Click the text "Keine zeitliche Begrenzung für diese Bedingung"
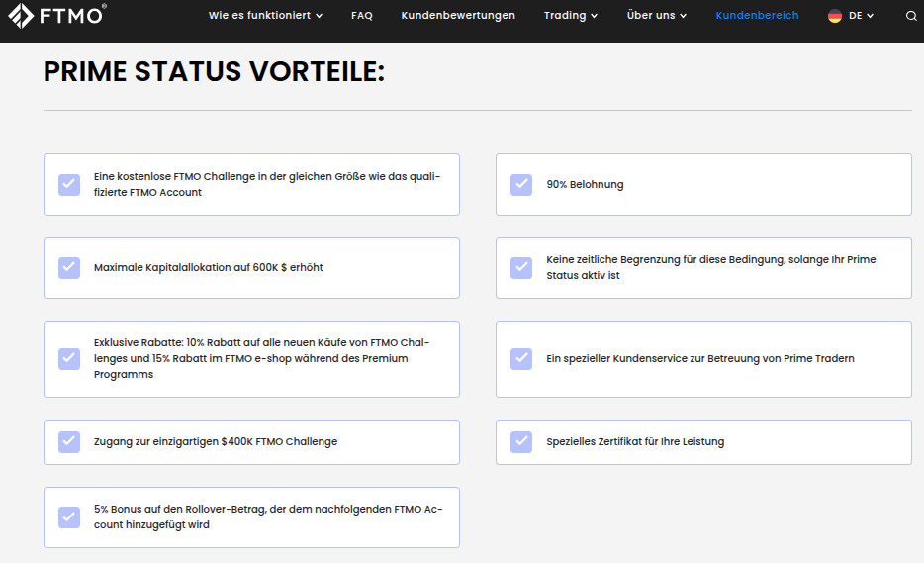This screenshot has width=924, height=563. [666, 259]
